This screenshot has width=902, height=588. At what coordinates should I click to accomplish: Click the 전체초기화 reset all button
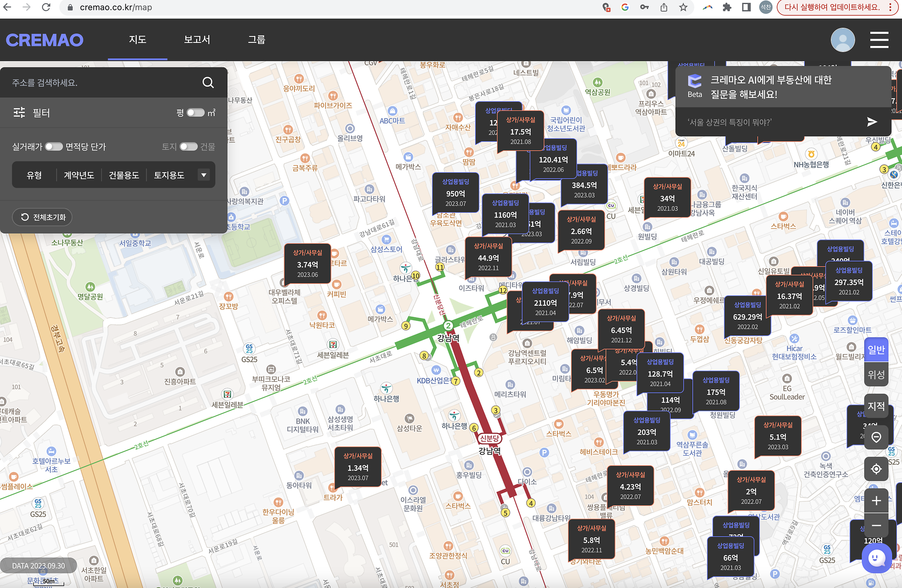pyautogui.click(x=42, y=217)
